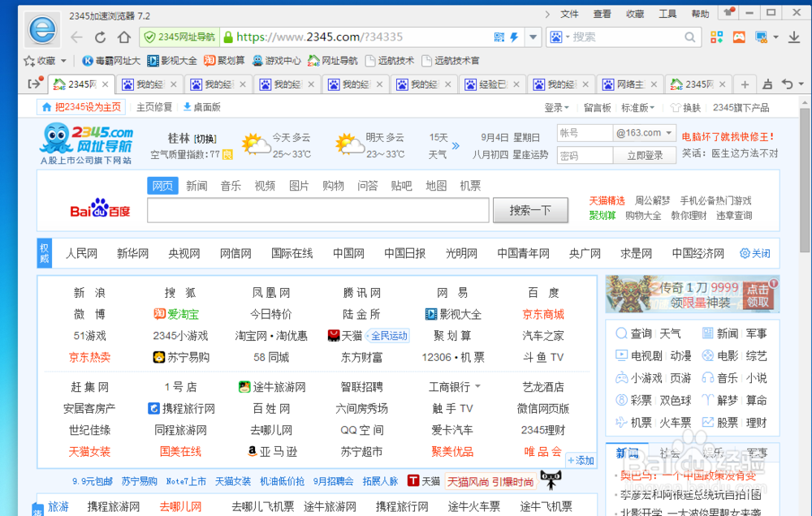Click the 切换 city switch link
812x516 pixels.
(x=205, y=139)
